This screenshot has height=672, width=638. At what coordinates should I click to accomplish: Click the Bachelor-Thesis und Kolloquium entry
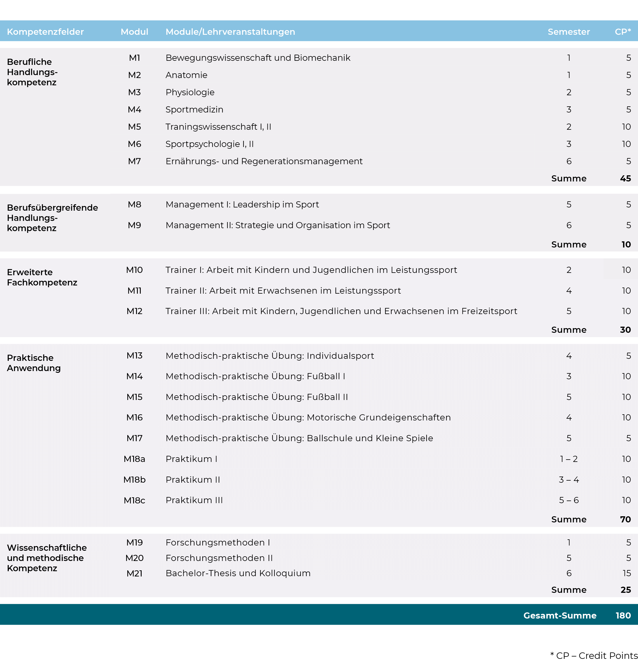click(238, 573)
